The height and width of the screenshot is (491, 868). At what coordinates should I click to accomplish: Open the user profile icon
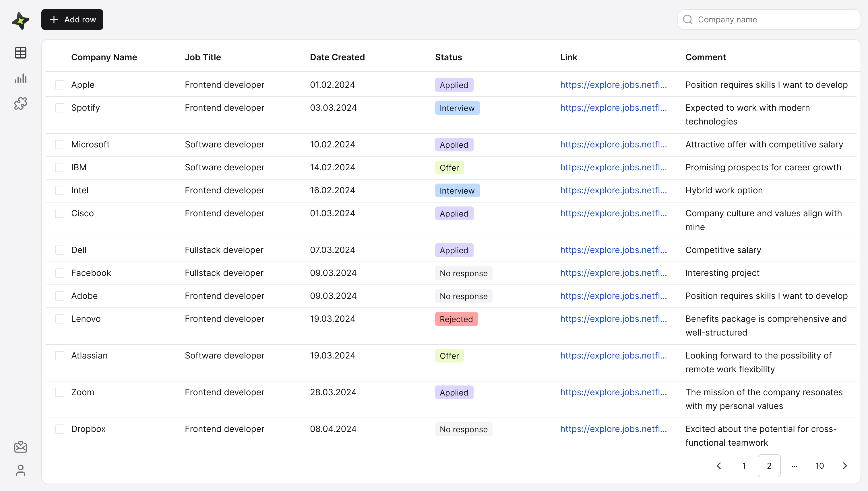click(x=21, y=470)
